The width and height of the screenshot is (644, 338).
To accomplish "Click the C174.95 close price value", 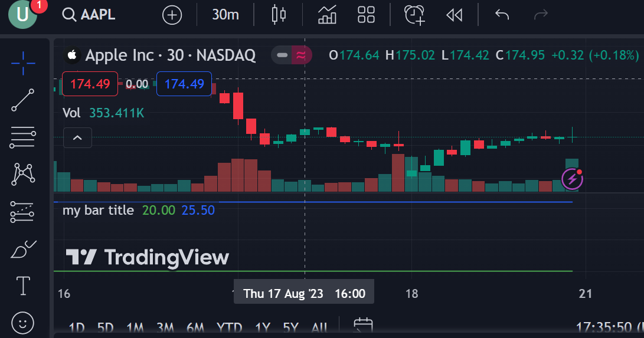I will pyautogui.click(x=520, y=55).
